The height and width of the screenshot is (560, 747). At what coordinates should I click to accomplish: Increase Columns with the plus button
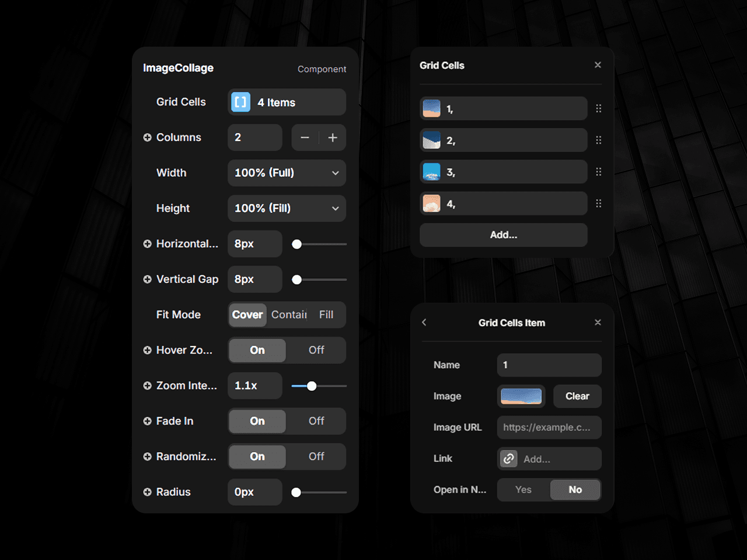pos(333,138)
